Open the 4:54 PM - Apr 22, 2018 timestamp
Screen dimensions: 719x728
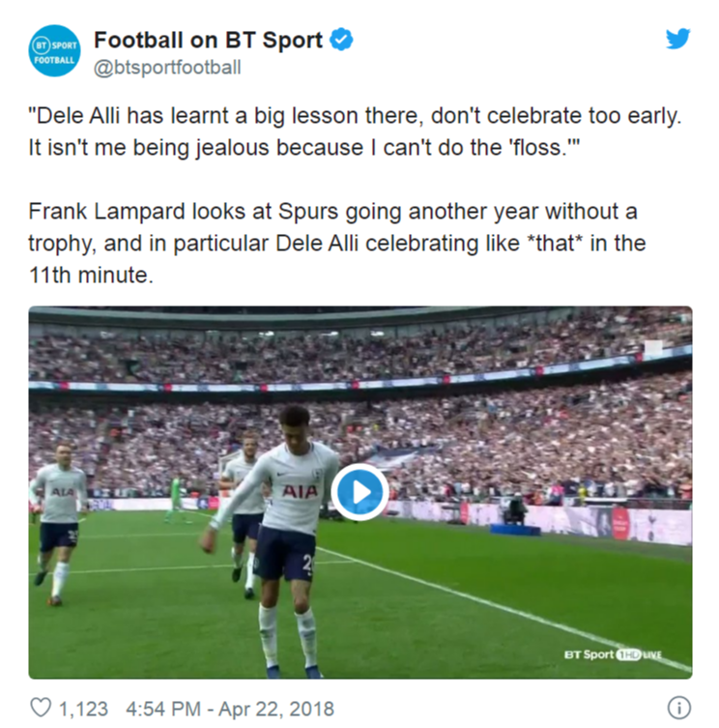(230, 708)
